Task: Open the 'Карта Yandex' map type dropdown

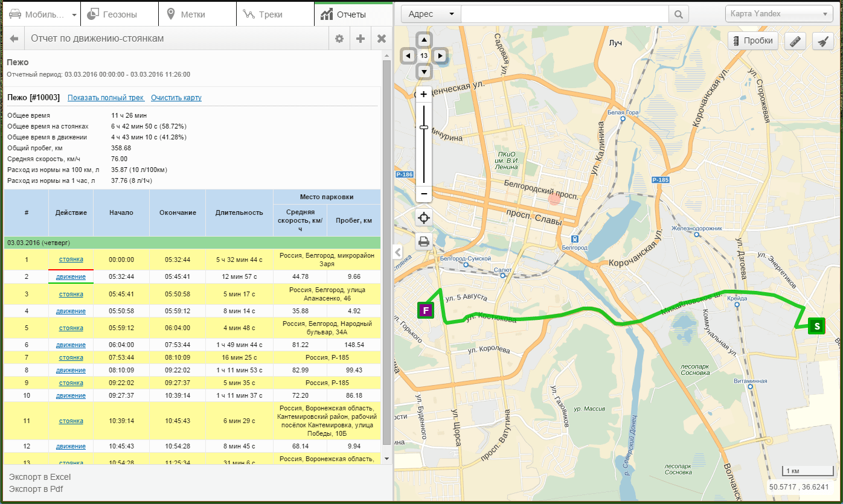Action: 780,14
